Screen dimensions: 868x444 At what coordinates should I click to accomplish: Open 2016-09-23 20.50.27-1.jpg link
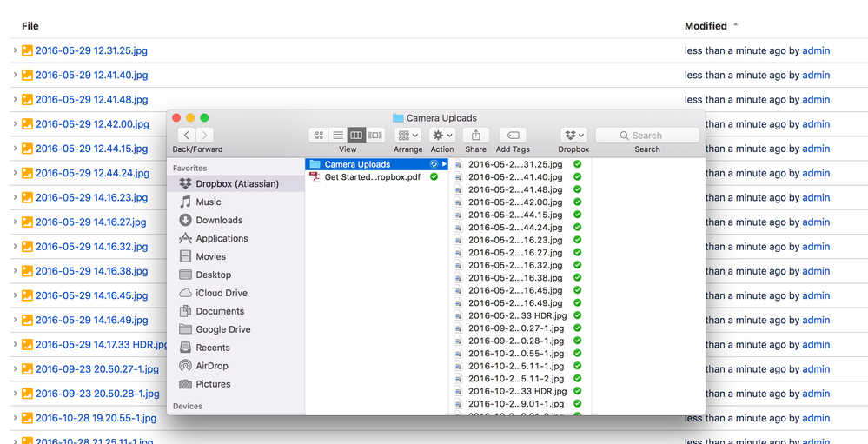(x=97, y=369)
